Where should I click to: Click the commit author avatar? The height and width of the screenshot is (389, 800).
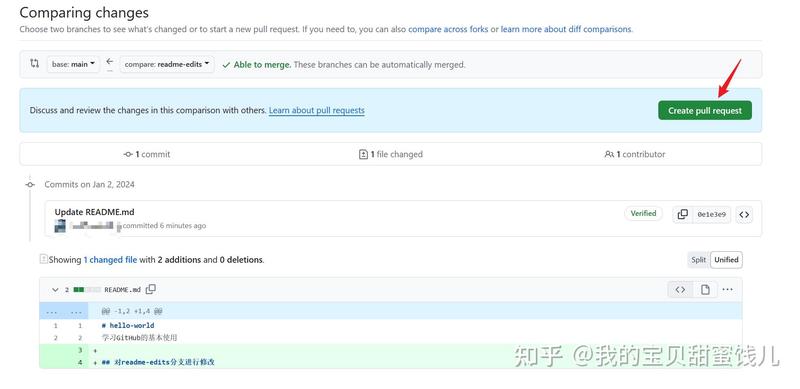[60, 226]
